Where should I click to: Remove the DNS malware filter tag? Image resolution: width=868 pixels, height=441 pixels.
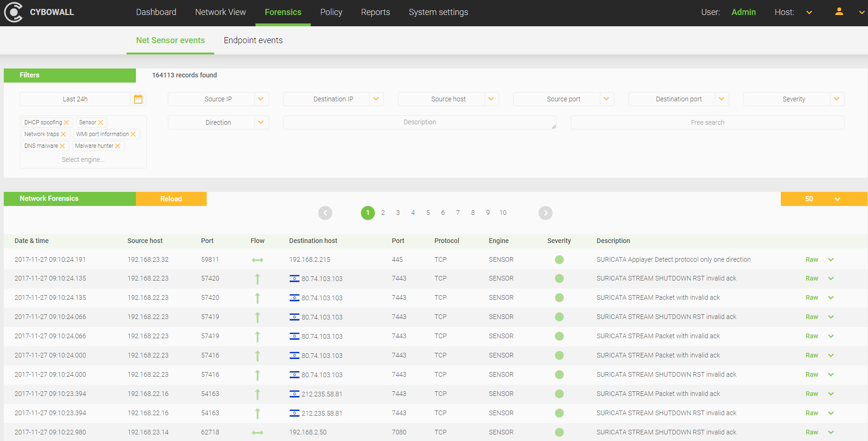pyautogui.click(x=62, y=146)
